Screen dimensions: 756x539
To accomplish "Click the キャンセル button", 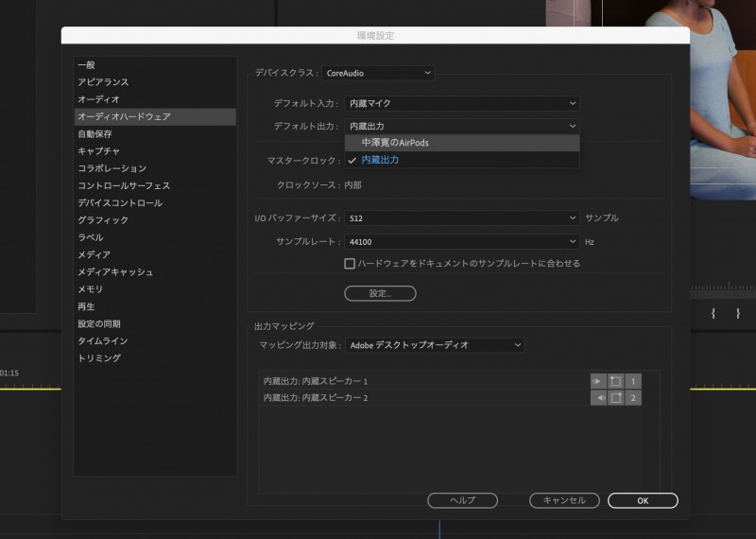I will (564, 500).
